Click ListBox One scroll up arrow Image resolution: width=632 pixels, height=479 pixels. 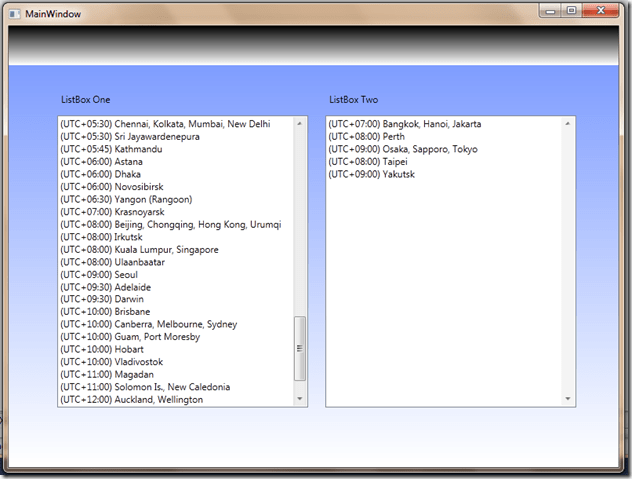click(x=300, y=124)
